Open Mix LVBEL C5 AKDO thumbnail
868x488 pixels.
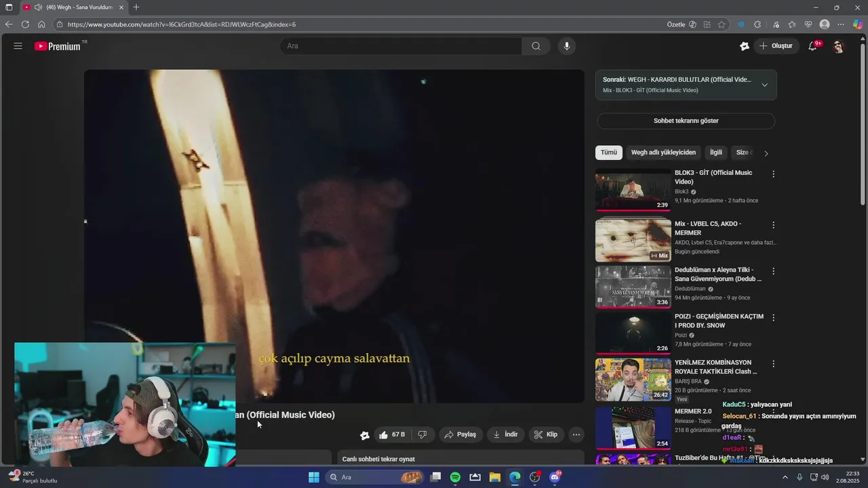633,241
